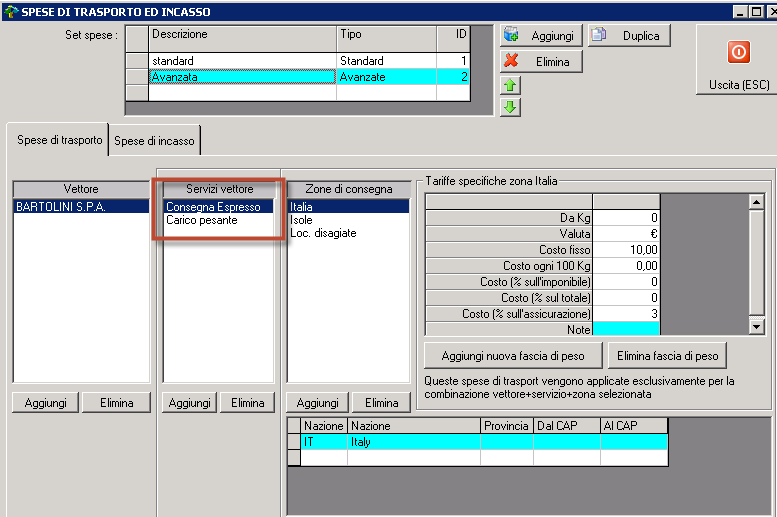This screenshot has width=777, height=517.
Task: Select Italia delivery zone
Action: point(348,207)
